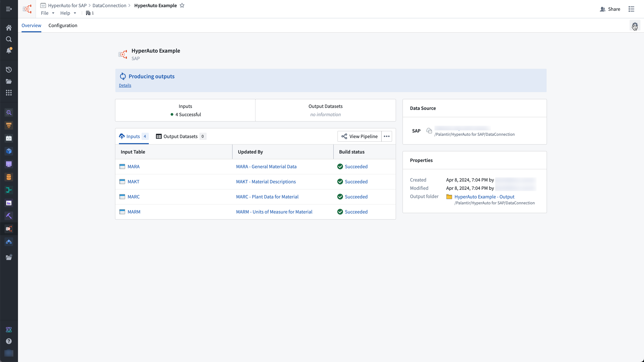Open the purple image app icon
The width and height of the screenshot is (644, 362).
pyautogui.click(x=9, y=203)
